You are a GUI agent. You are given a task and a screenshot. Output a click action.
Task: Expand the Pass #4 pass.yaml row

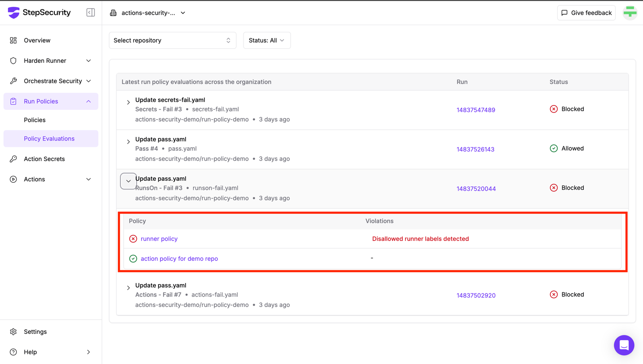coord(129,142)
